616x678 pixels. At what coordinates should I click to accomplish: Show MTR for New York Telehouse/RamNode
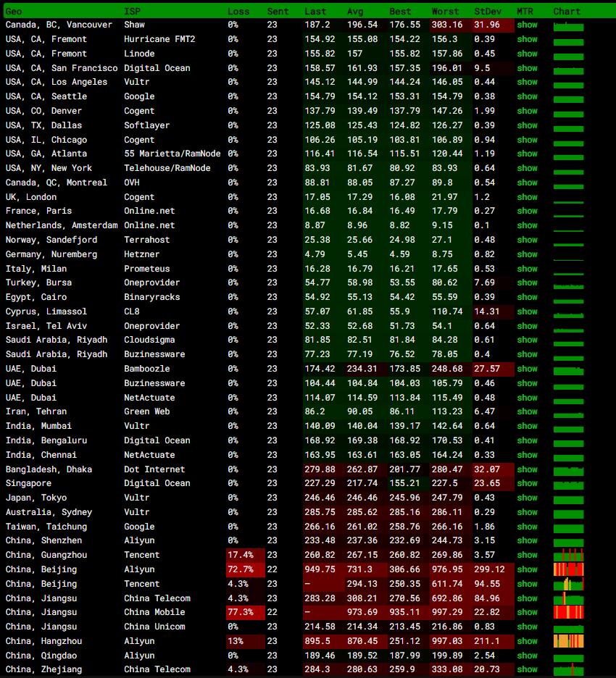tap(527, 168)
